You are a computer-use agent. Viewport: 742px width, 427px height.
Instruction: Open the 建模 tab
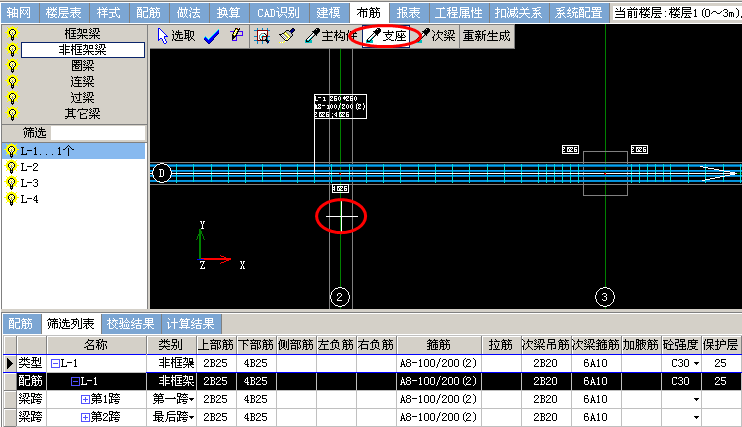329,13
